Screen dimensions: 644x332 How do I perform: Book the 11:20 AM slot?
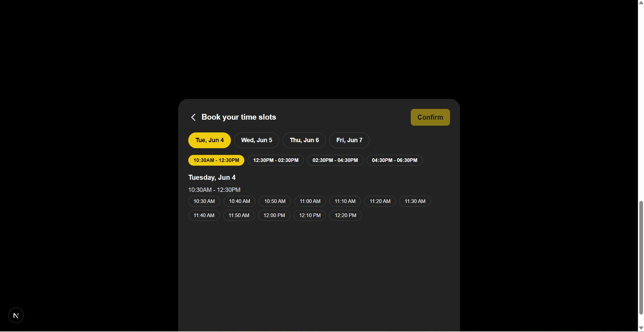coord(380,201)
